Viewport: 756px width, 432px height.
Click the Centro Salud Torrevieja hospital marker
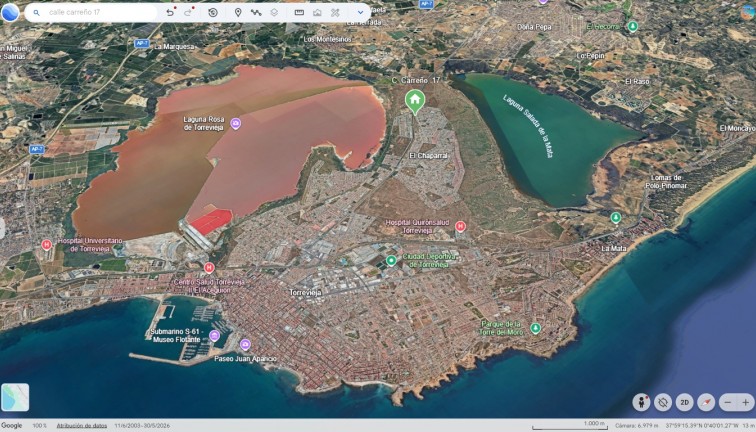point(209,267)
